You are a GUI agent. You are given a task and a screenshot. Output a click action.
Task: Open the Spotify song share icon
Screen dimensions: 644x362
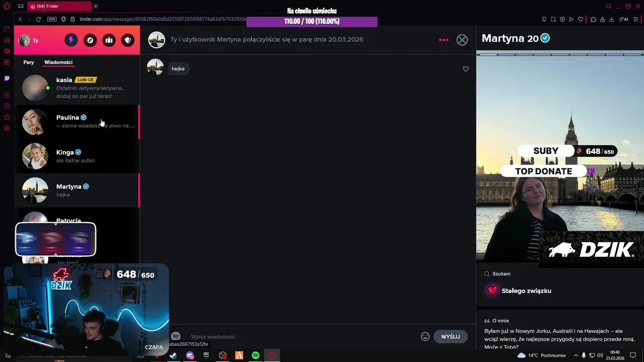pyautogui.click(x=176, y=336)
